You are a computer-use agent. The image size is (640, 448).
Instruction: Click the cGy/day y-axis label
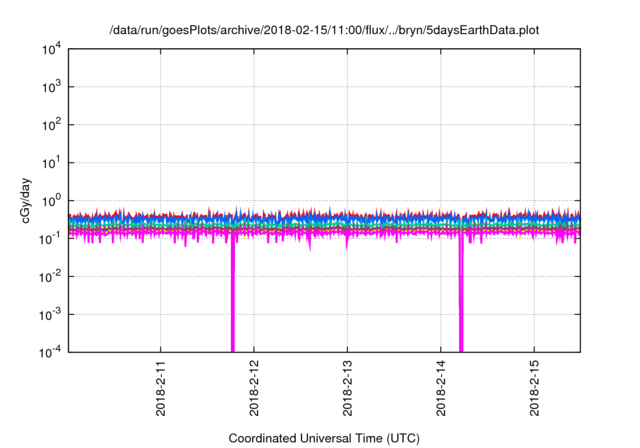coord(25,200)
